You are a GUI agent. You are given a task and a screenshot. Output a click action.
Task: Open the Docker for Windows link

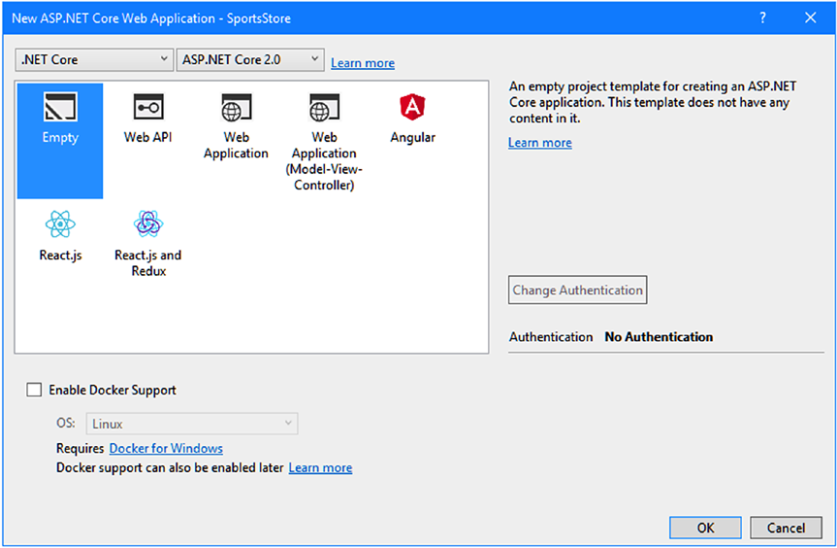[x=166, y=448]
